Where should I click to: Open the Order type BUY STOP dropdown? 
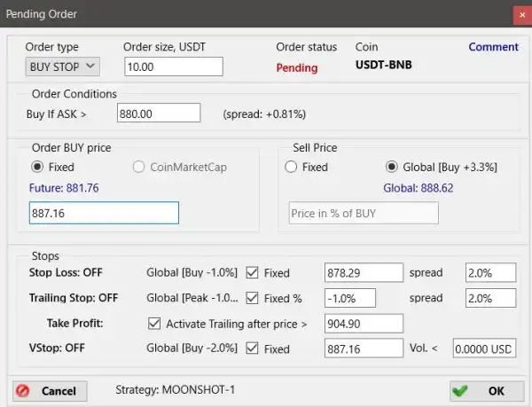click(63, 67)
